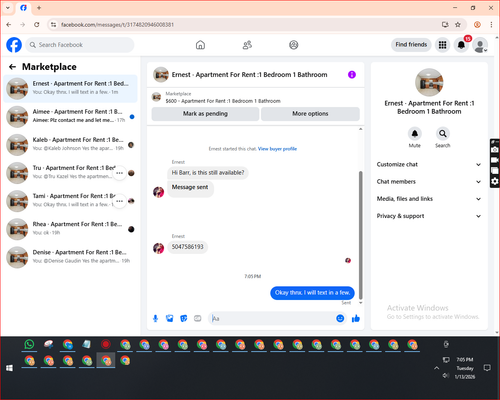Click the phone number message 5047586193
The height and width of the screenshot is (400, 500).
tap(187, 247)
